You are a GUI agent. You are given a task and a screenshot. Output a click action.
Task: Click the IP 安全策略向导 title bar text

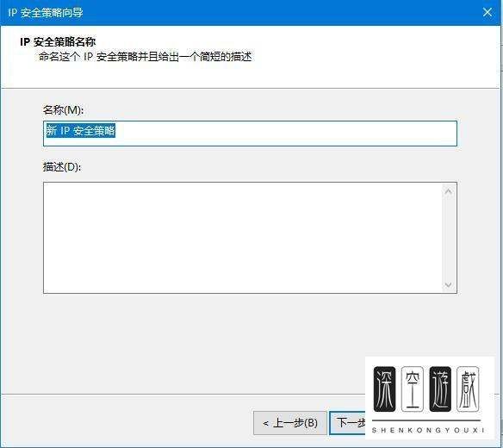click(46, 13)
